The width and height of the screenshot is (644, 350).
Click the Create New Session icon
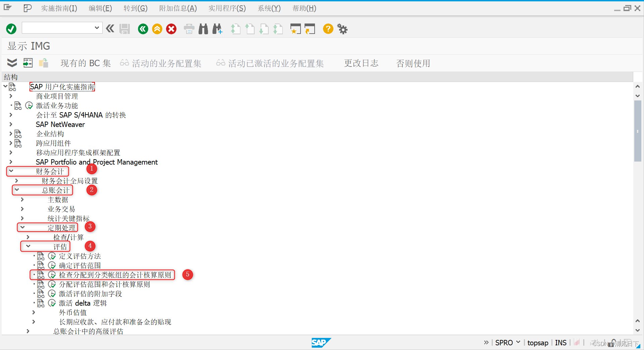296,29
